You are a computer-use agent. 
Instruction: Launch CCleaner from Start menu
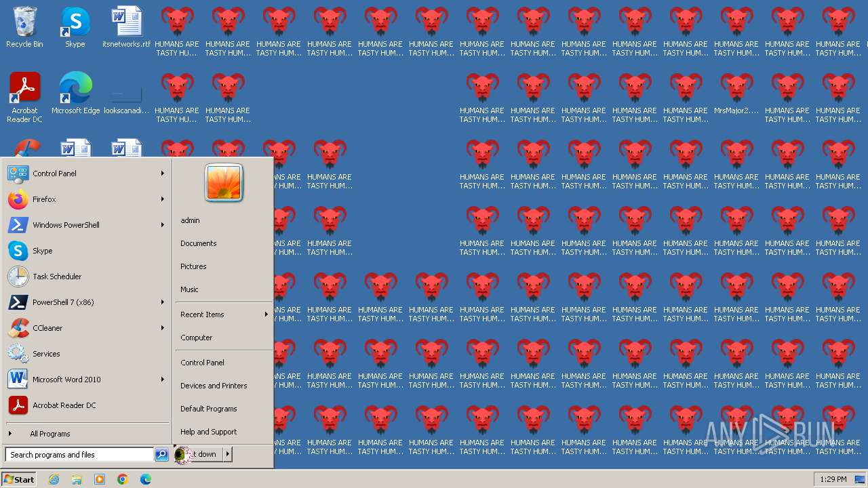pos(86,328)
